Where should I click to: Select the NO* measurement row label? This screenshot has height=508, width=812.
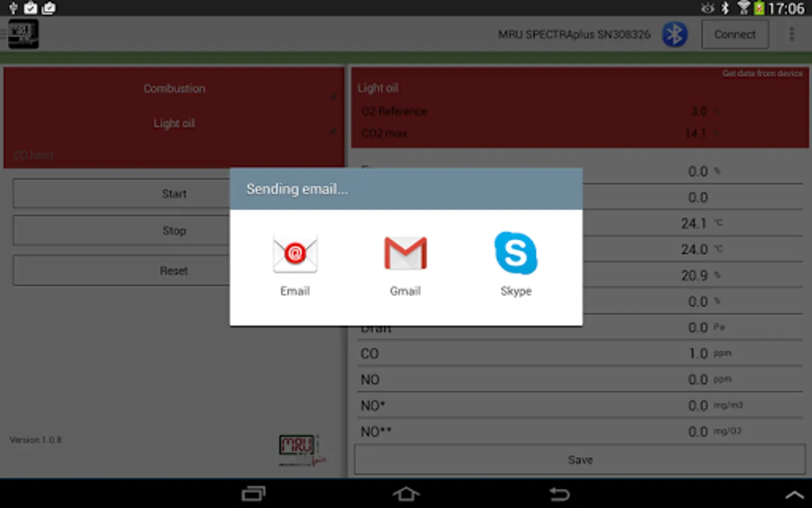373,406
